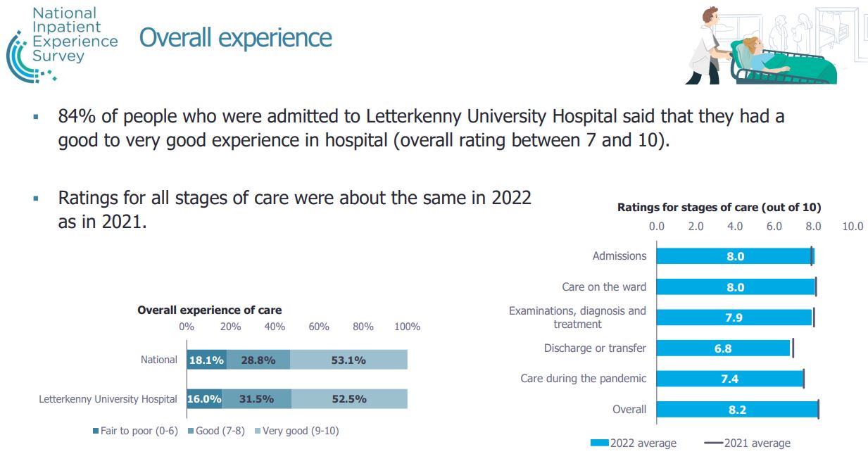Click the Good (7-8) legend swatch
The width and height of the screenshot is (868, 454).
191,431
